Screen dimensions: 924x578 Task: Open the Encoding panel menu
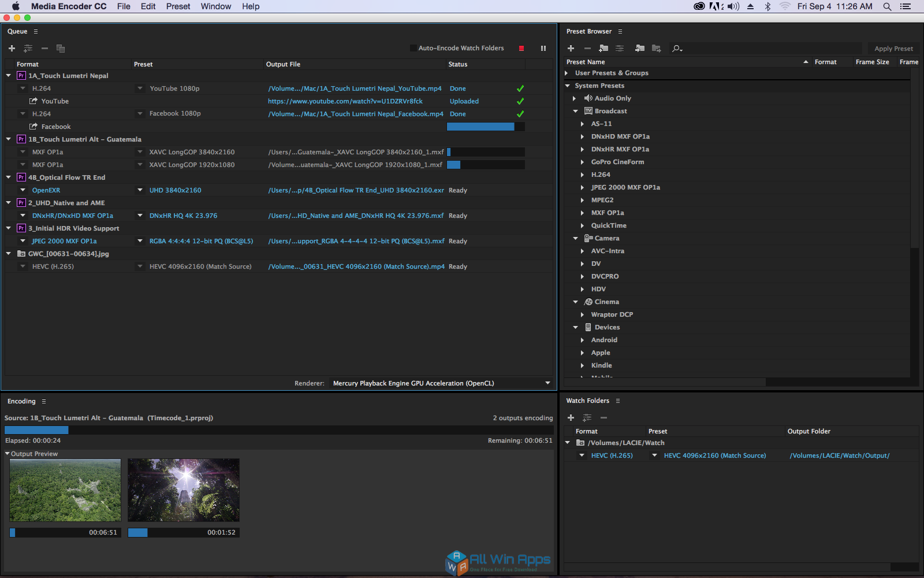pos(44,402)
